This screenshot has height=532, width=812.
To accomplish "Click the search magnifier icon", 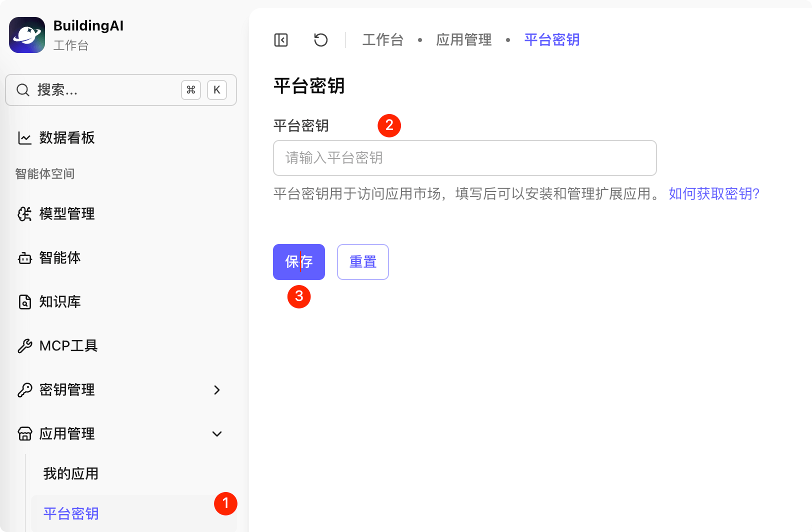I will click(x=23, y=90).
